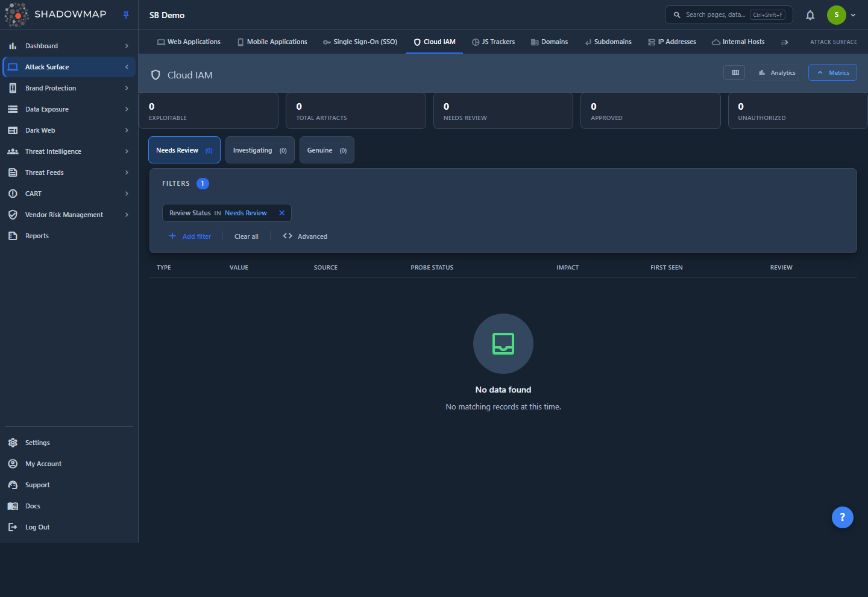Select the Genuine status tab
Image resolution: width=868 pixels, height=597 pixels.
pyautogui.click(x=327, y=150)
